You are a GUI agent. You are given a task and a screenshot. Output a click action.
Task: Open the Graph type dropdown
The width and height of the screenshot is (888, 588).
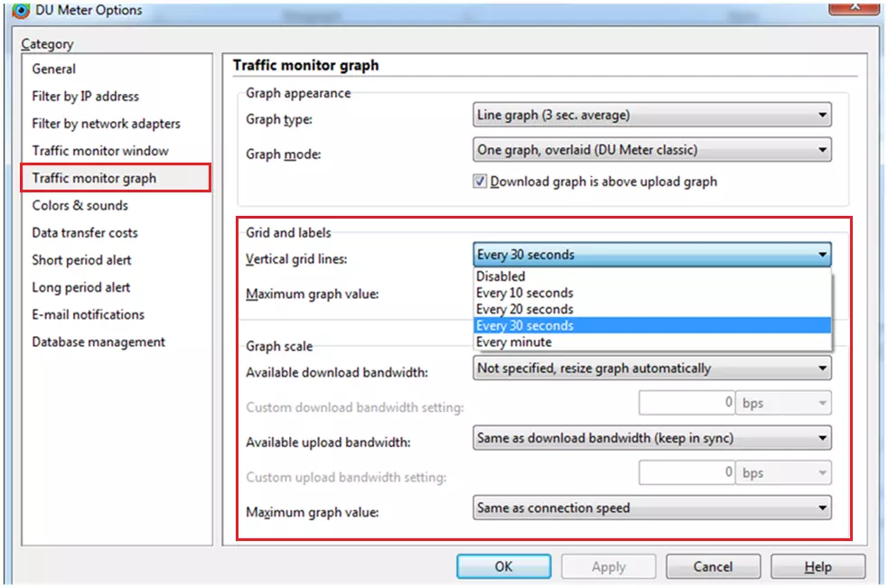click(x=652, y=115)
